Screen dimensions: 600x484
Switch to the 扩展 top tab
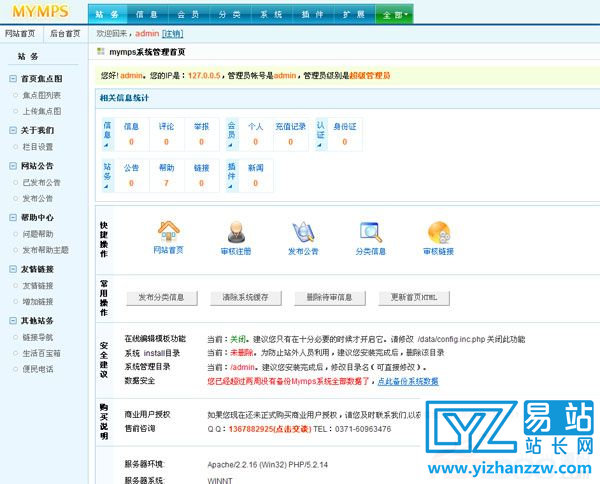coord(354,15)
